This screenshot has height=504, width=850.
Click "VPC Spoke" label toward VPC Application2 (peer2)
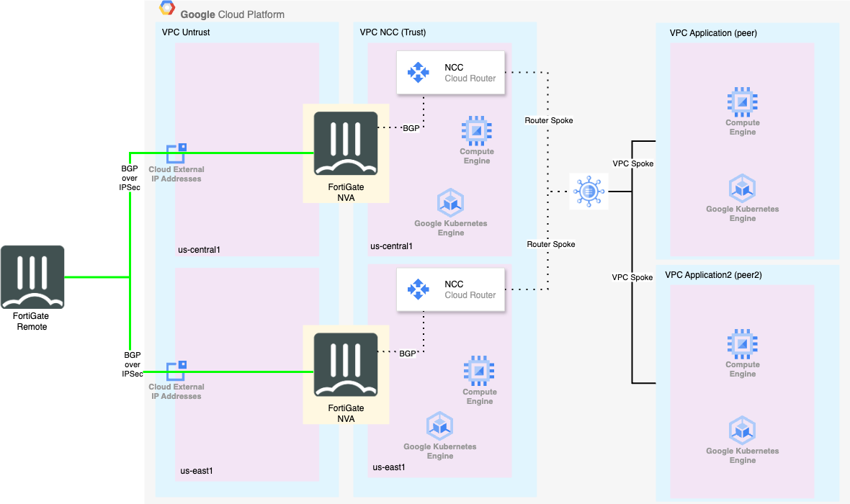632,277
